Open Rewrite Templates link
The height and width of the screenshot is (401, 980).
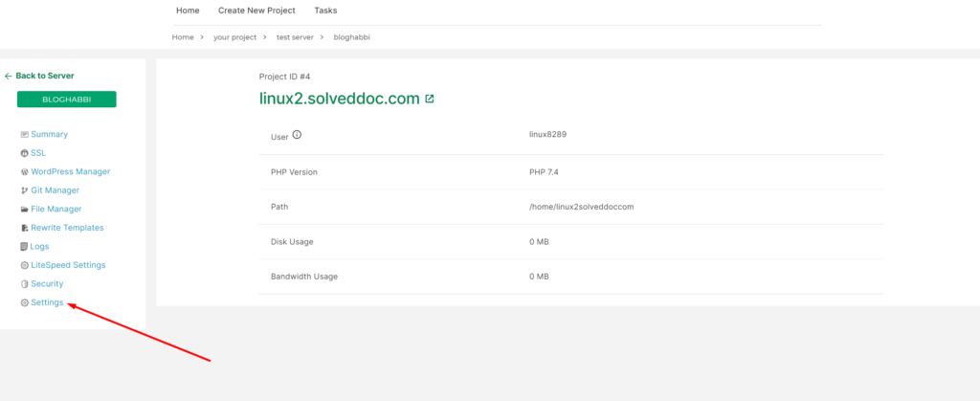coord(68,228)
